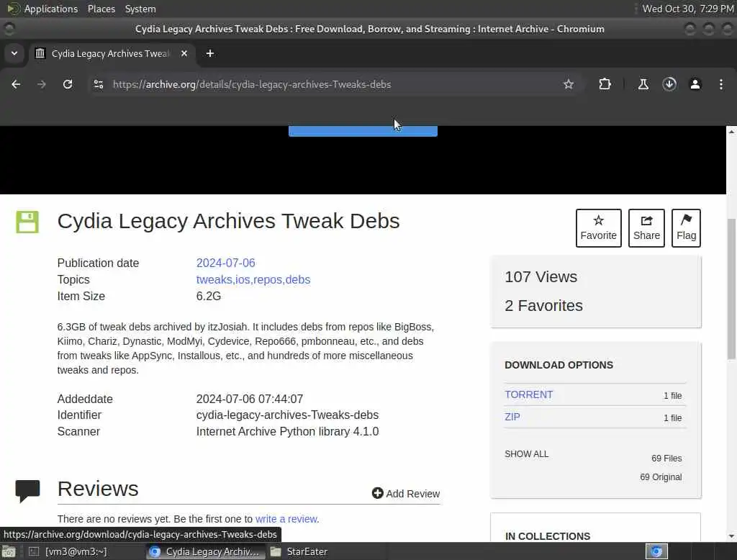Screen dimensions: 737x560
Task: Click the 107 Views text
Action: (541, 276)
